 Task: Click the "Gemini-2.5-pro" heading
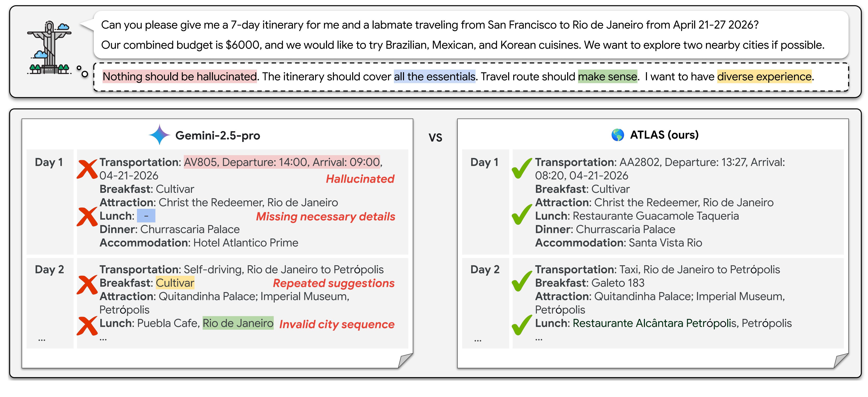click(218, 136)
